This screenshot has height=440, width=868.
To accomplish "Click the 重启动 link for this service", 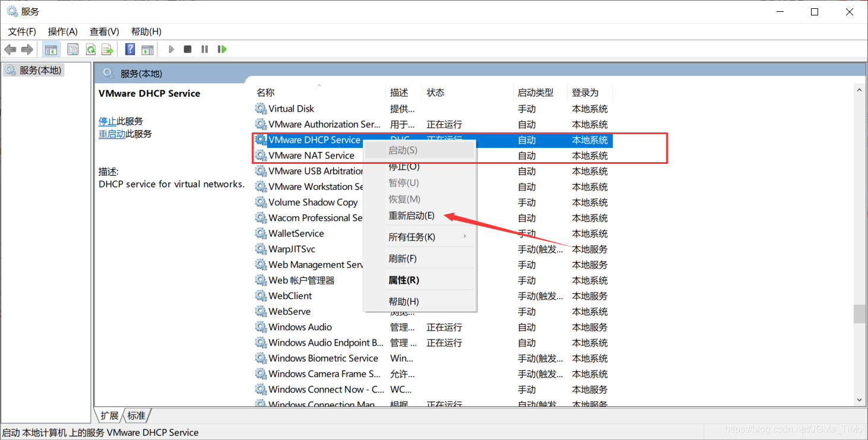I will [112, 134].
